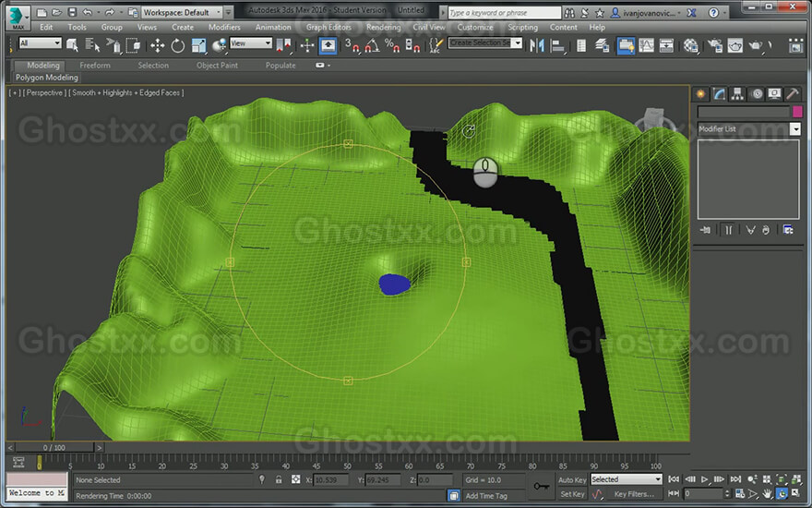The image size is (812, 508).
Task: Toggle Angle Snap
Action: click(372, 45)
